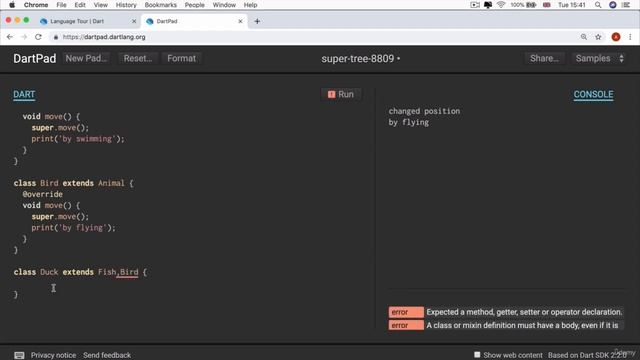Open the Chrome app menu
The height and width of the screenshot is (360, 640).
[x=36, y=5]
